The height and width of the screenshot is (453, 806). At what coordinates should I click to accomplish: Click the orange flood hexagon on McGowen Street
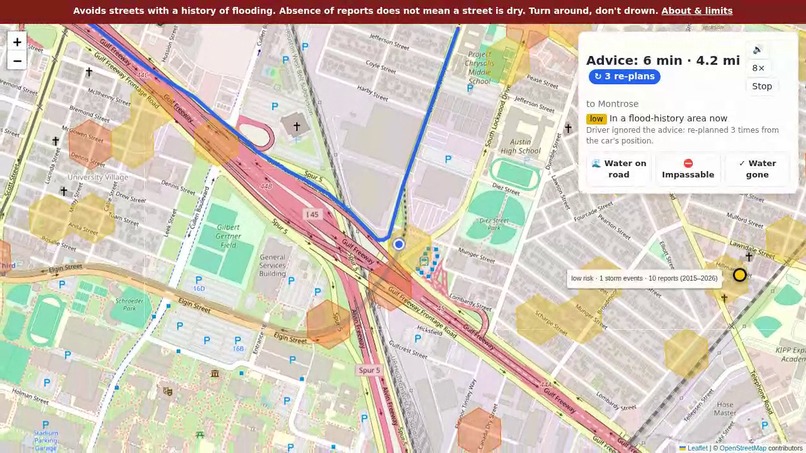90,144
